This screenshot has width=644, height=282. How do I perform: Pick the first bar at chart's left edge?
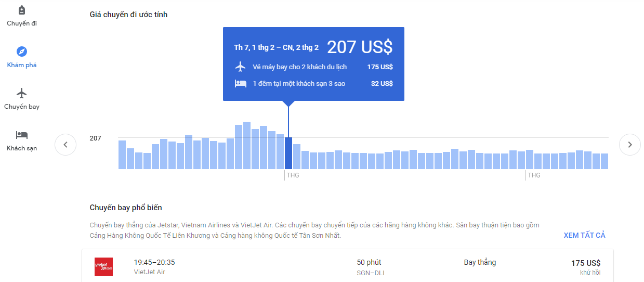coord(122,155)
